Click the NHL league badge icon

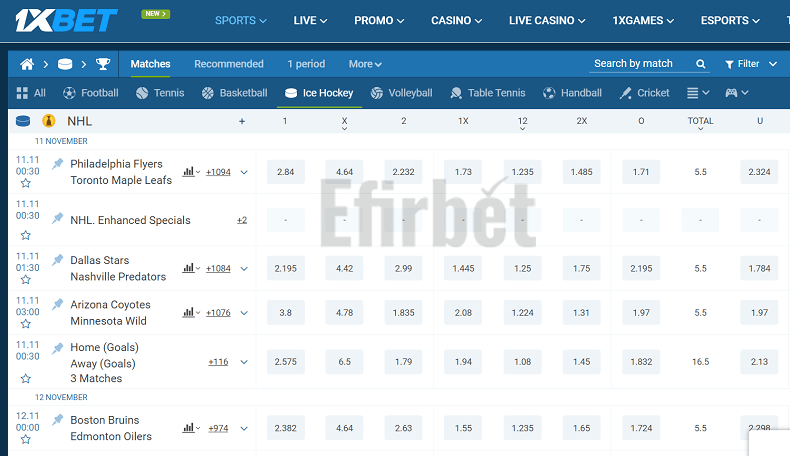[48, 121]
